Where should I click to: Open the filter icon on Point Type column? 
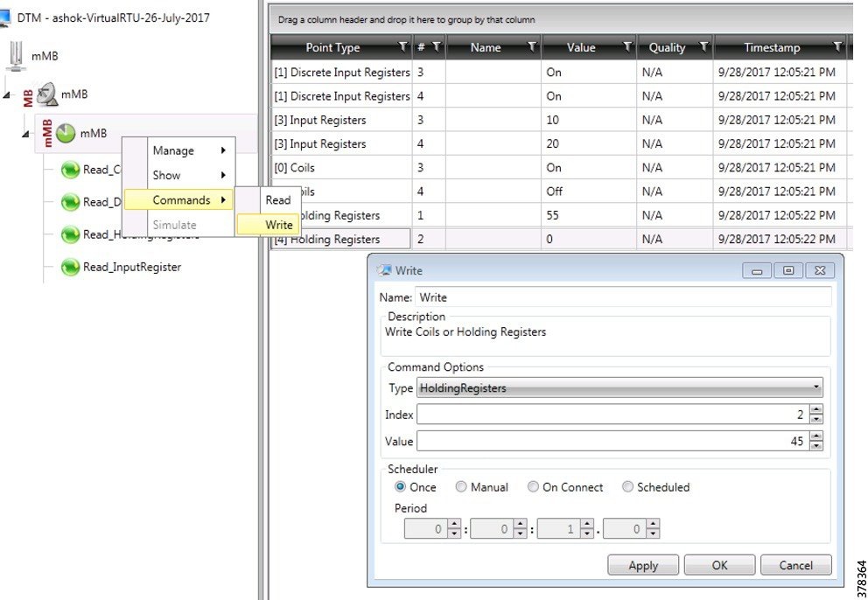402,47
